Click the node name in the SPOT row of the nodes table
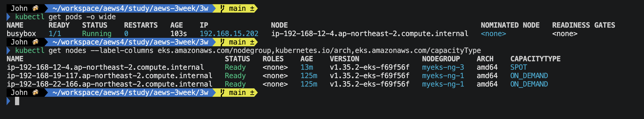Image resolution: width=644 pixels, height=119 pixels. [x=105, y=67]
